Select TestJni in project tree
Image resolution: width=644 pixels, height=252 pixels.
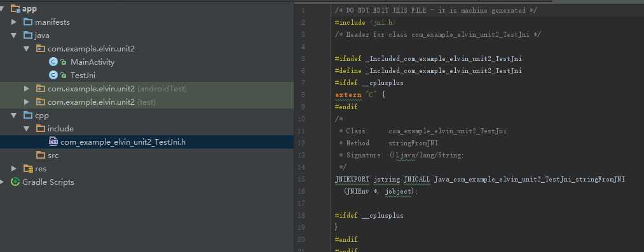(x=83, y=76)
